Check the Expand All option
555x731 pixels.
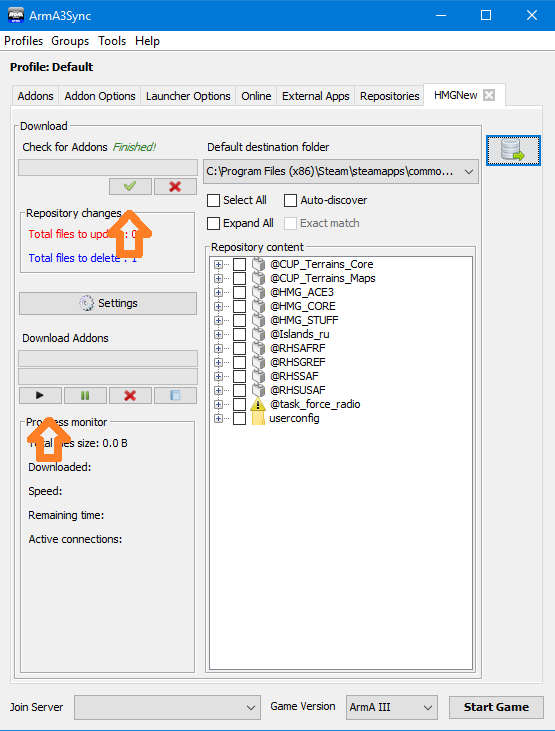pyautogui.click(x=214, y=223)
